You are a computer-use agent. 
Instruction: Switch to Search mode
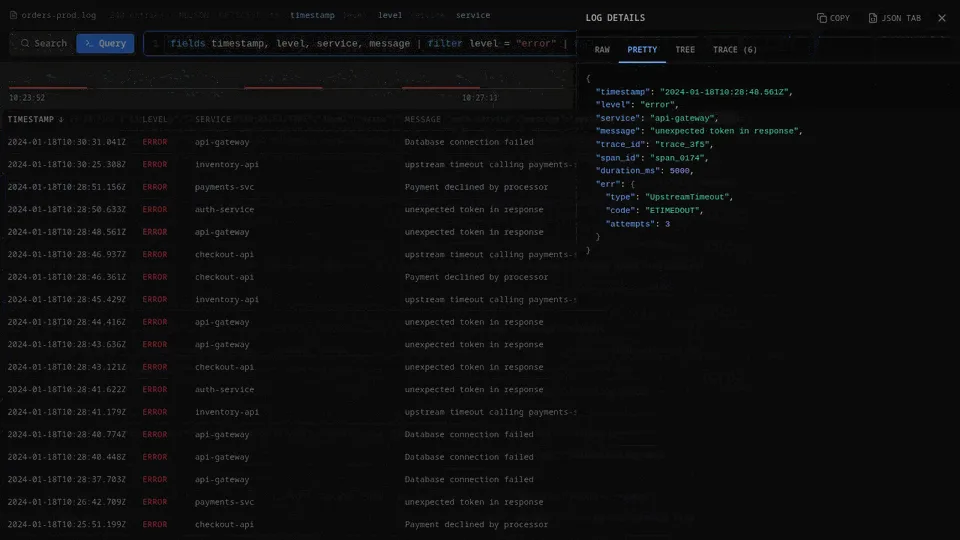pos(43,43)
